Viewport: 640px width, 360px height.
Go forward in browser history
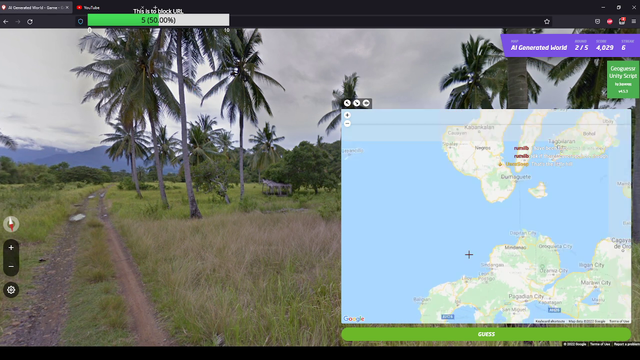point(18,22)
